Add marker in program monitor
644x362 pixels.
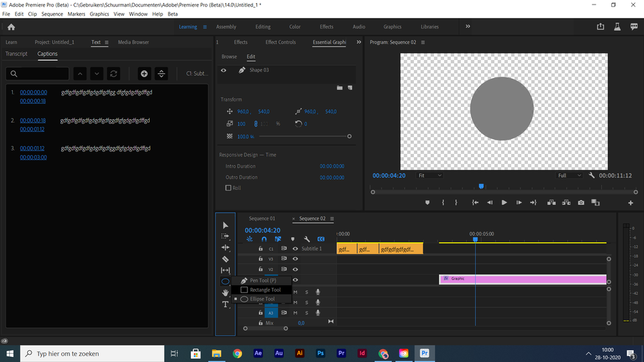(427, 203)
